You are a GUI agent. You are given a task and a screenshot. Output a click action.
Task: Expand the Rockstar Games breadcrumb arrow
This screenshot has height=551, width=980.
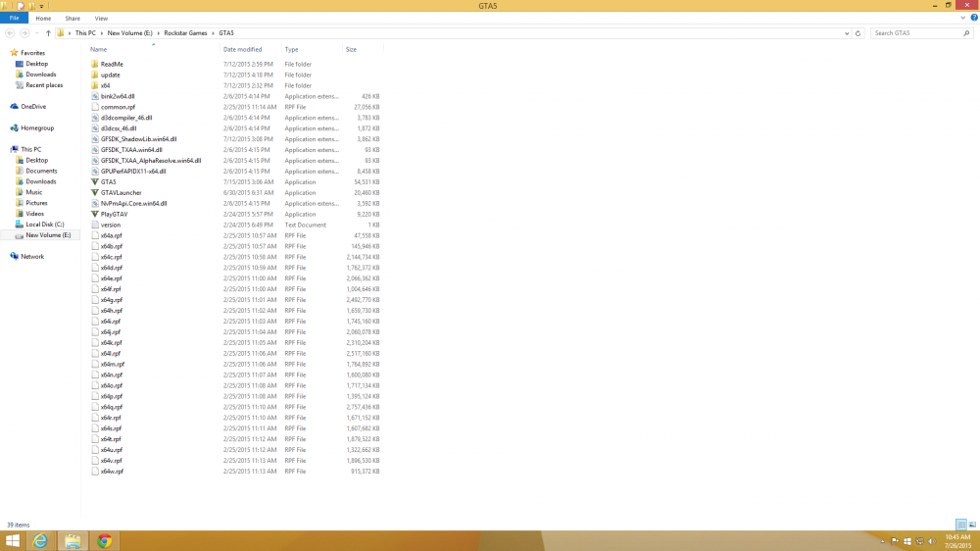[213, 33]
